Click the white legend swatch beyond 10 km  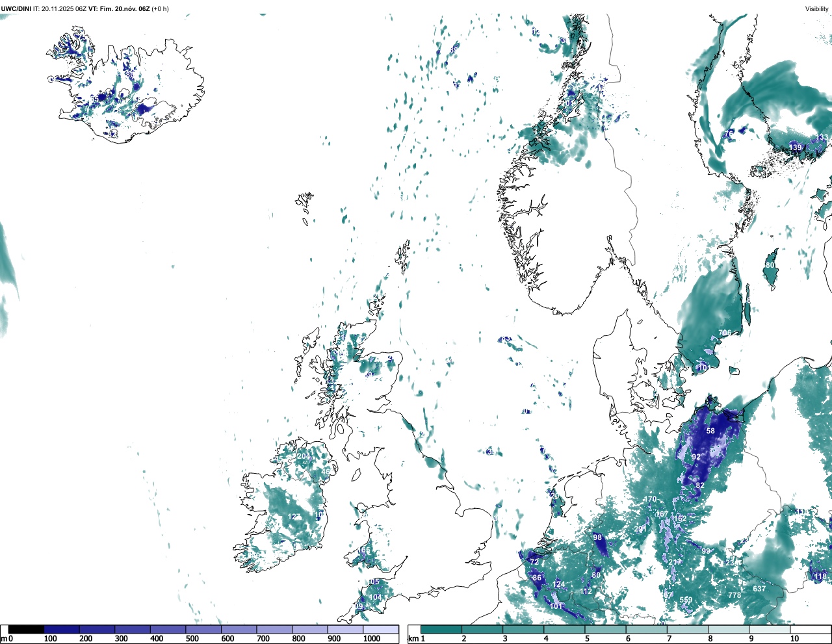click(811, 629)
